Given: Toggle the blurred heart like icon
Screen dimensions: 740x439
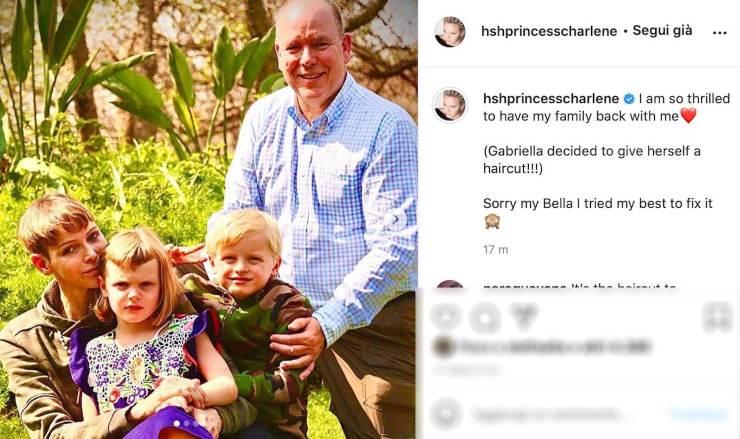Looking at the screenshot, I should pos(445,316).
